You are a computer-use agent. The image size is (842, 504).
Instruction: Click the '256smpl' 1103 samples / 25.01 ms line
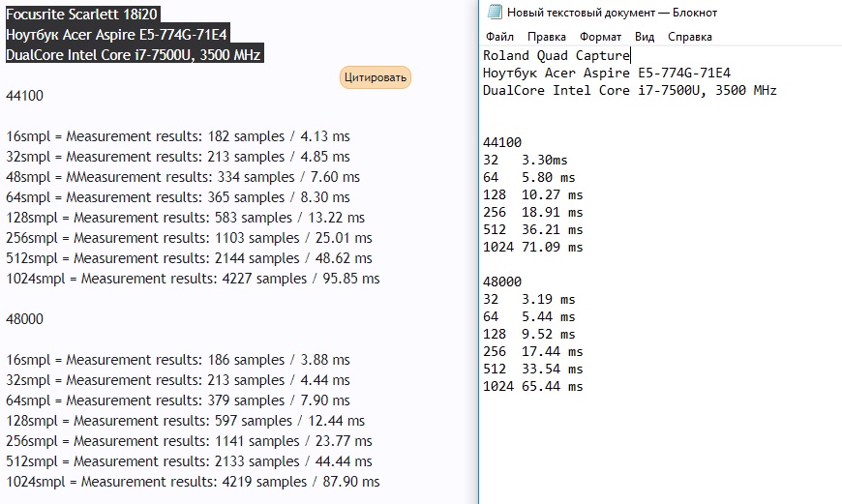(x=189, y=238)
